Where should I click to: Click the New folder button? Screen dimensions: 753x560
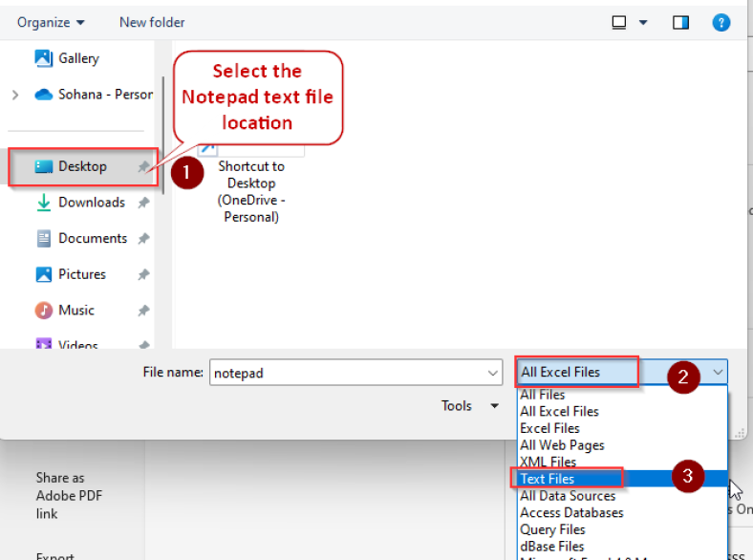point(152,22)
